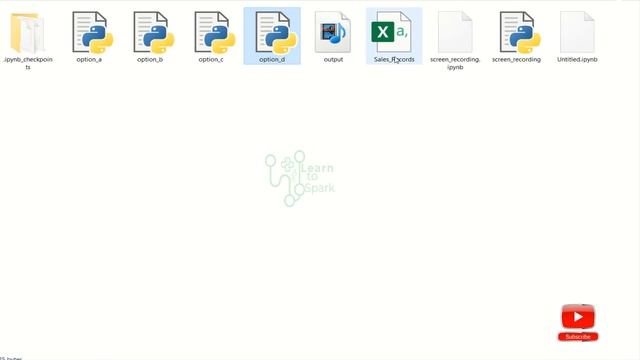Select the option_a Python file icon
640x360 pixels.
coord(92,33)
